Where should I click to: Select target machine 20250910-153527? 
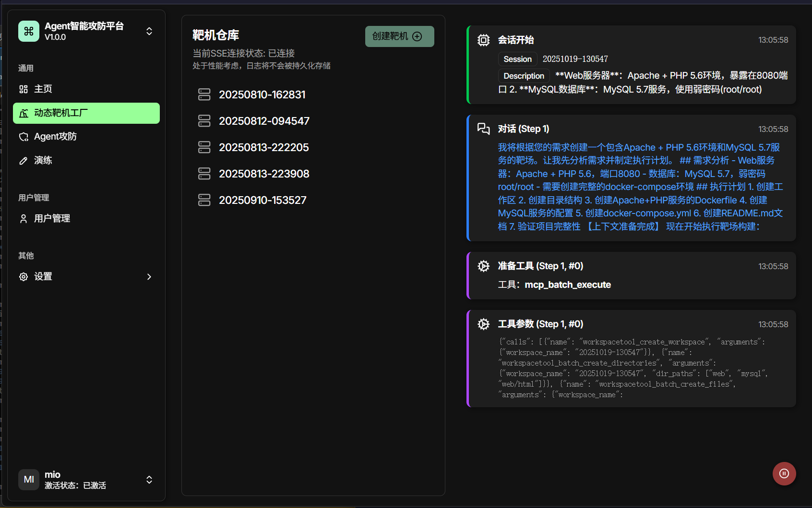coord(263,201)
